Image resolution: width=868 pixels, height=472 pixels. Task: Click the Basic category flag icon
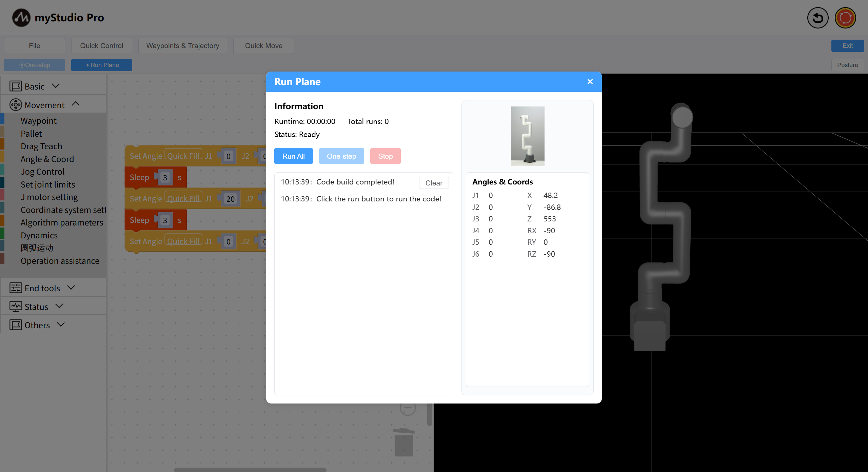click(x=16, y=86)
